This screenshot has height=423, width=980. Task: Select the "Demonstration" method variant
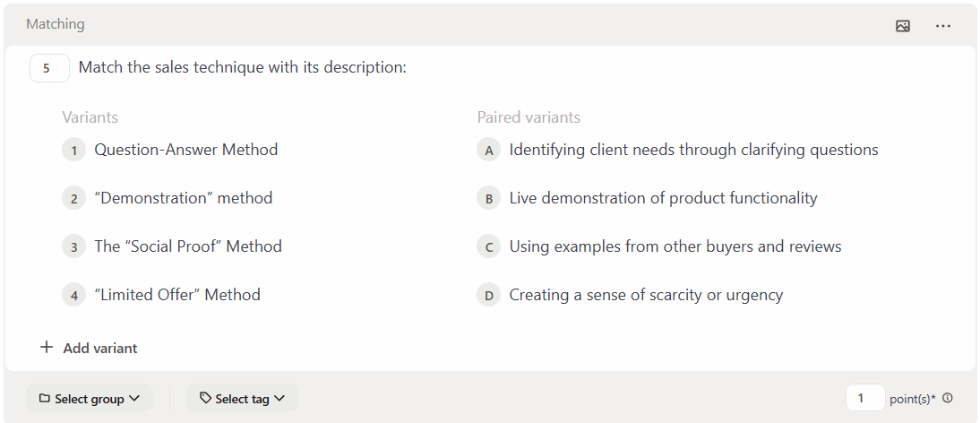click(184, 198)
